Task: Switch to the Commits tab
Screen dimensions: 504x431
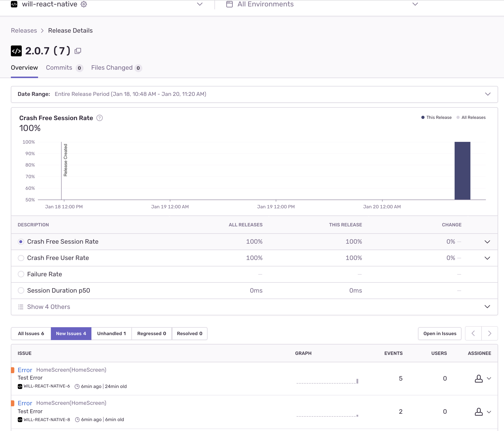Action: (59, 68)
